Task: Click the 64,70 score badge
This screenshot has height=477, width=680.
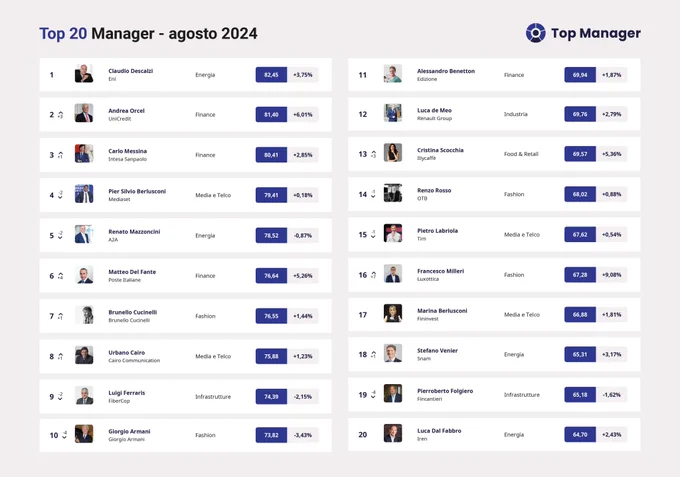Action: [x=580, y=434]
